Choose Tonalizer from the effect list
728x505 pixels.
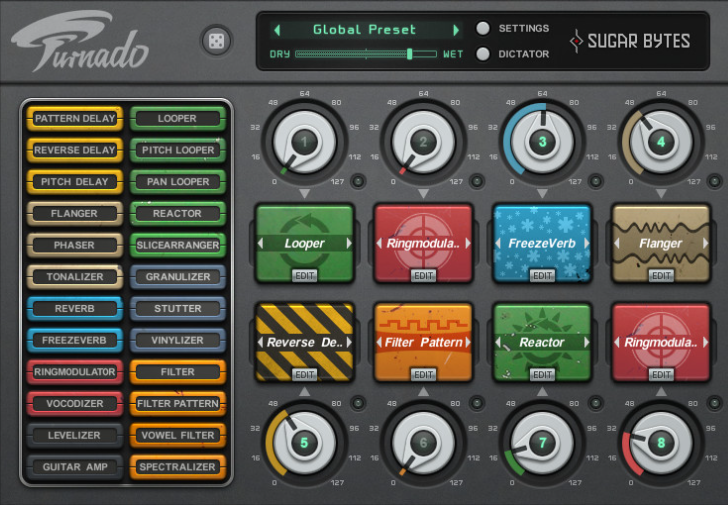(x=75, y=277)
